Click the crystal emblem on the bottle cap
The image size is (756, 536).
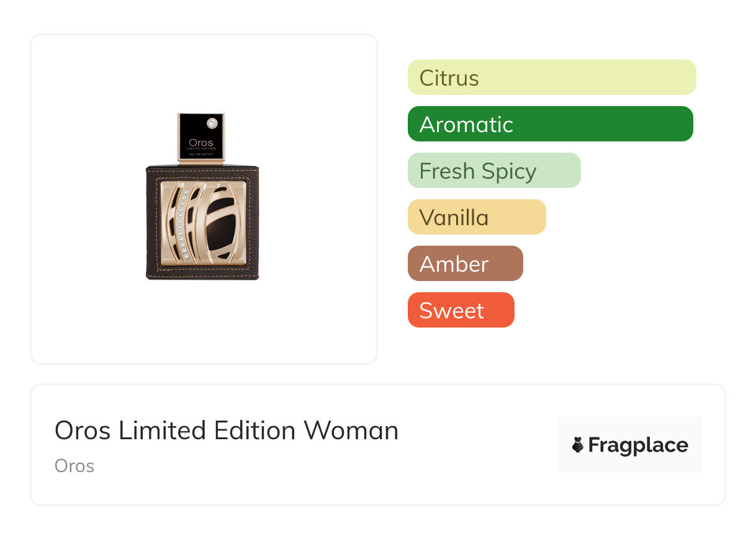tap(212, 123)
